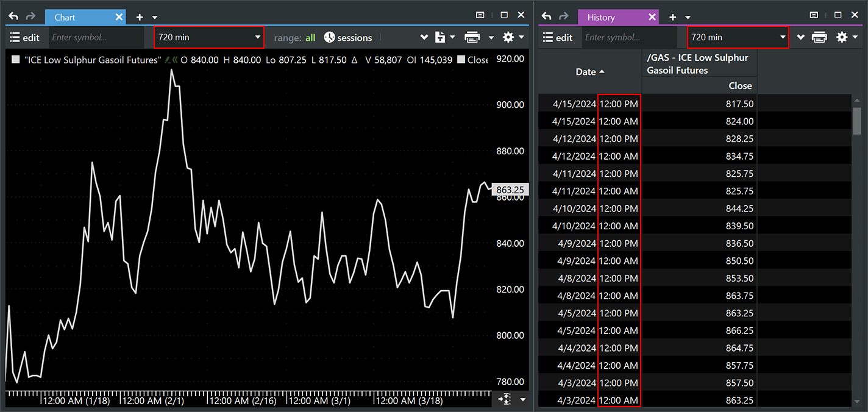The height and width of the screenshot is (412, 868).
Task: Click the 863.25 current price label
Action: pyautogui.click(x=510, y=190)
